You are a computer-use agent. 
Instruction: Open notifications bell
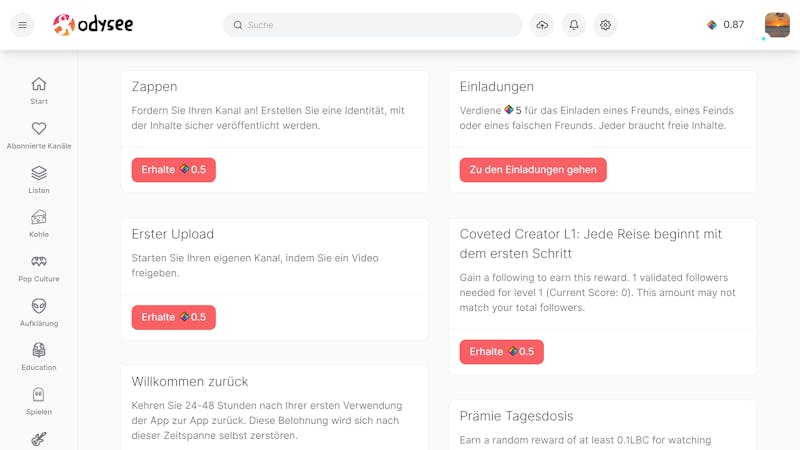(574, 24)
